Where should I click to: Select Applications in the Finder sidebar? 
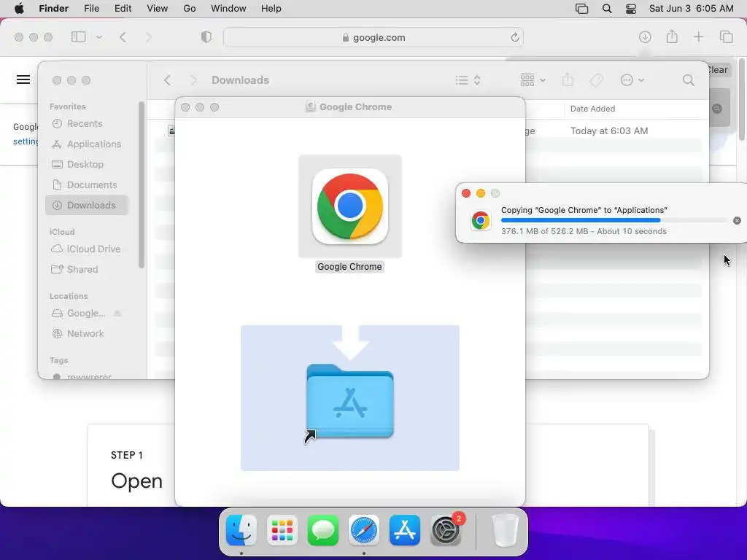[x=87, y=144]
